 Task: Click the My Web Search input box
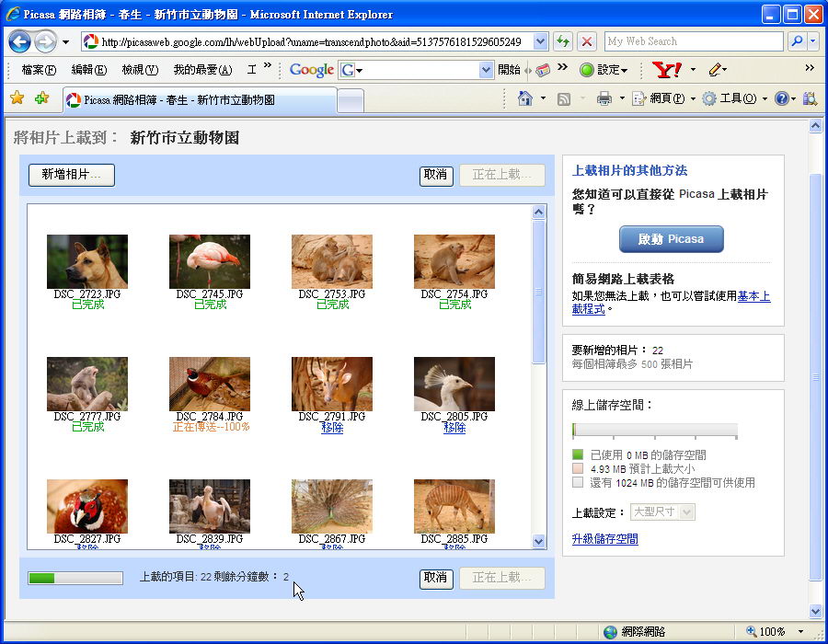[694, 41]
